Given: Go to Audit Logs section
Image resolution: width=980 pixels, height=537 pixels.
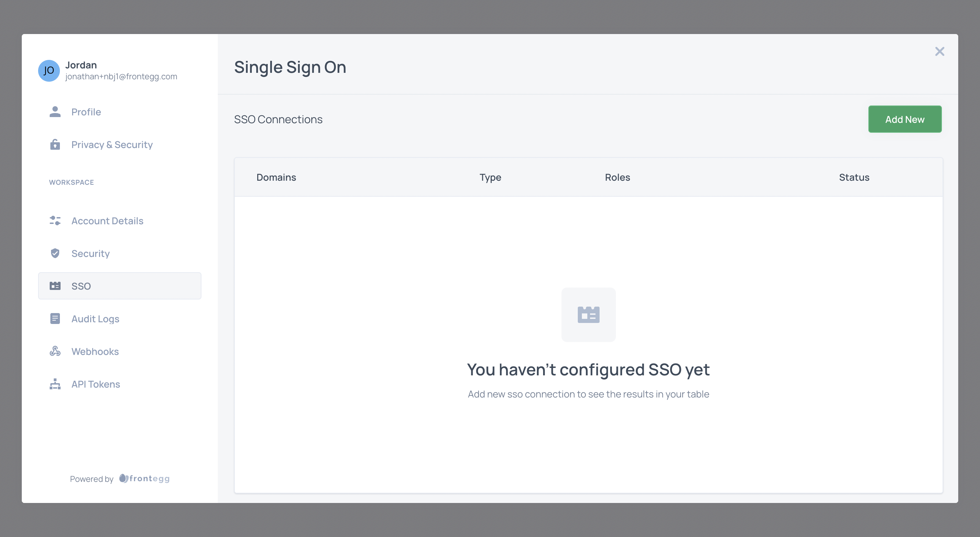Looking at the screenshot, I should tap(96, 319).
